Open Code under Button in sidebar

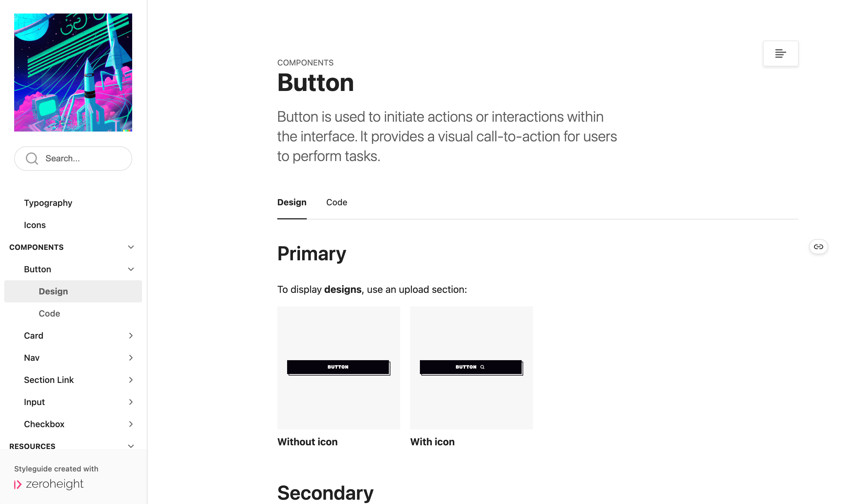pyautogui.click(x=49, y=313)
